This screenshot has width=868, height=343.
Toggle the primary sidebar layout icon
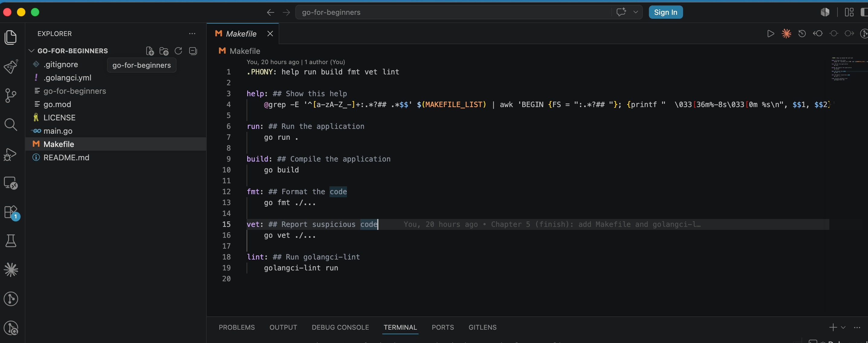click(864, 12)
